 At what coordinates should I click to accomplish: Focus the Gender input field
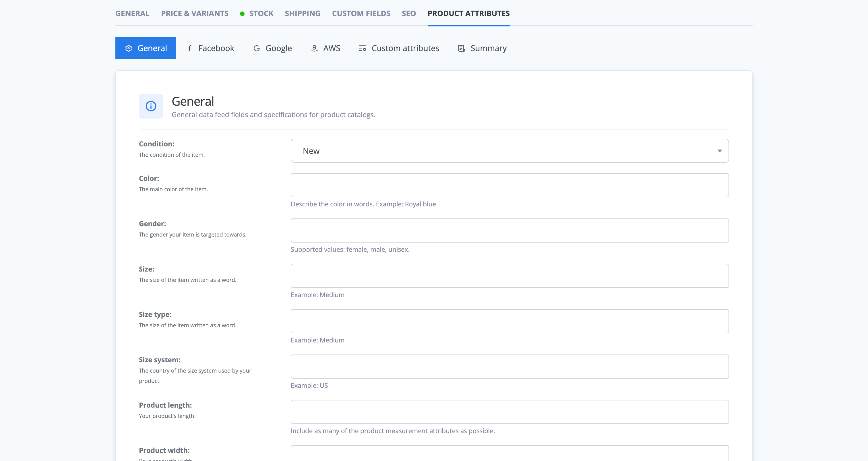click(509, 230)
